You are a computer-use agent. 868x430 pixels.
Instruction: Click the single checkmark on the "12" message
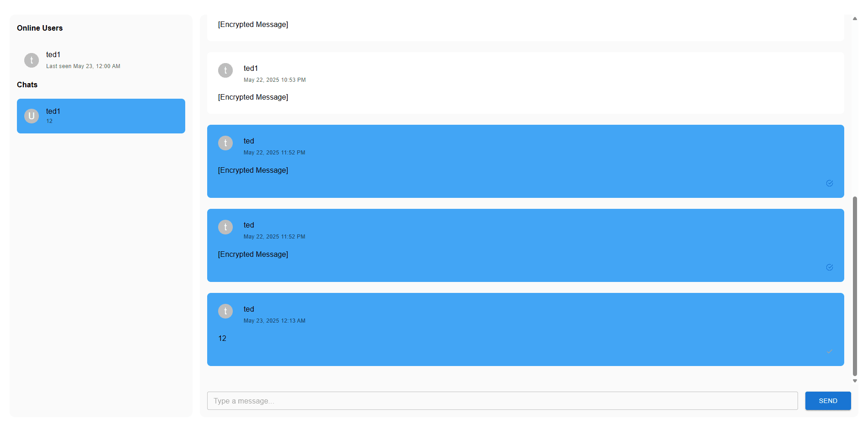[x=830, y=351]
